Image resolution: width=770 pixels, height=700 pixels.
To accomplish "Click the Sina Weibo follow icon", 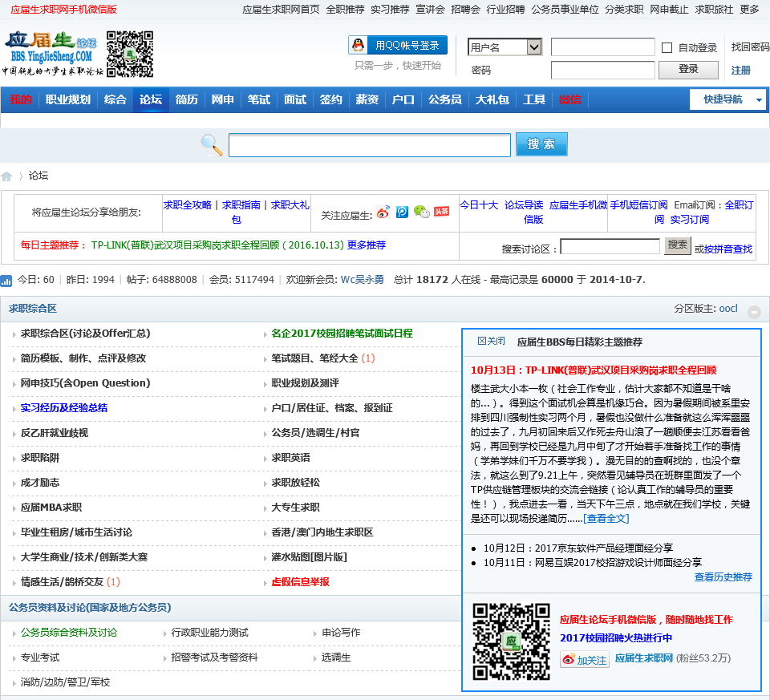I will (x=383, y=212).
